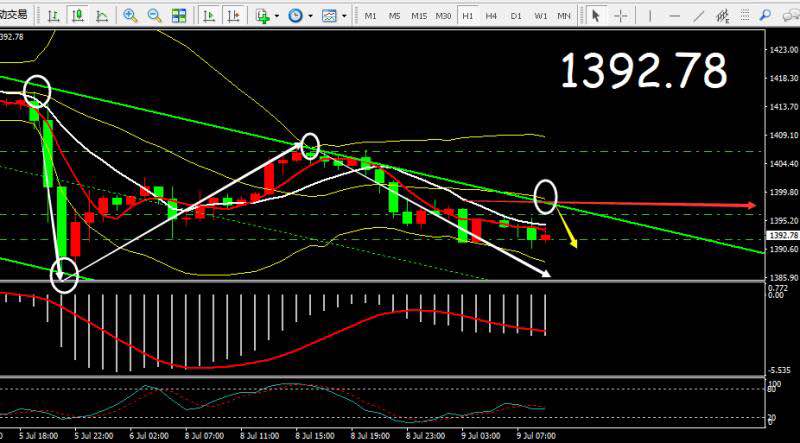800x443 pixels.
Task: Click time label 9 Jul 03:00
Action: tap(481, 436)
